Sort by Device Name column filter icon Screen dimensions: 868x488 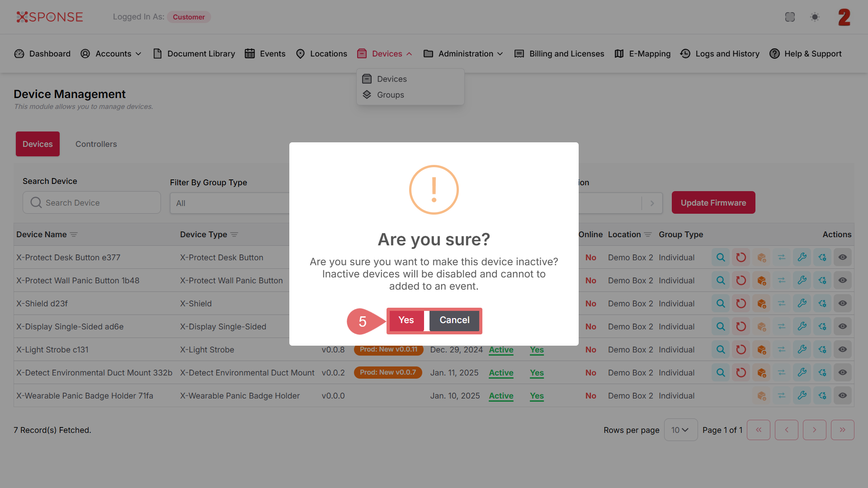[74, 235]
